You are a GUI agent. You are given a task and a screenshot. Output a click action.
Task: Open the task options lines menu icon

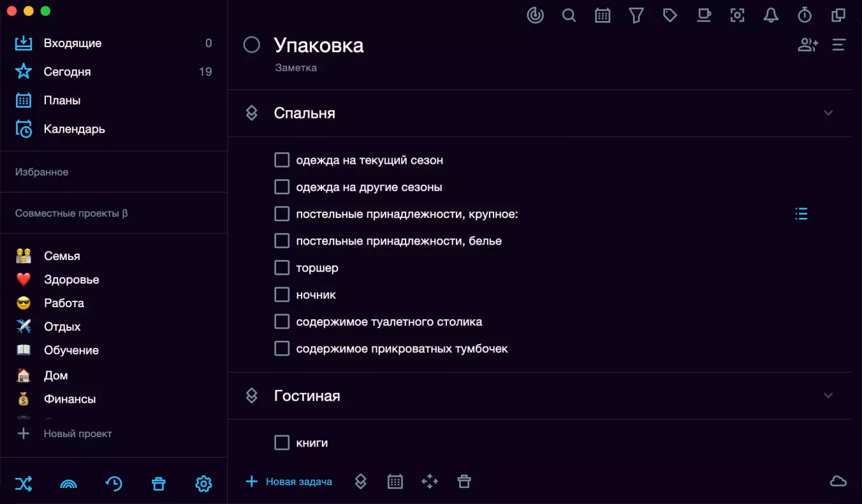839,45
